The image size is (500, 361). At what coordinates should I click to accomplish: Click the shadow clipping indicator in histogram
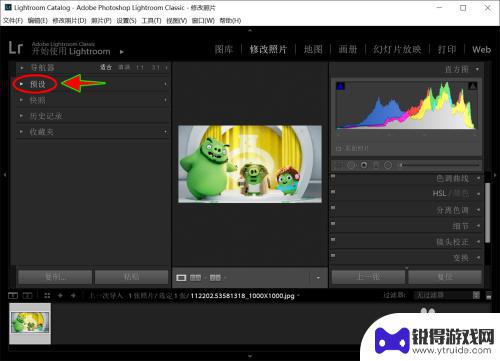(340, 86)
